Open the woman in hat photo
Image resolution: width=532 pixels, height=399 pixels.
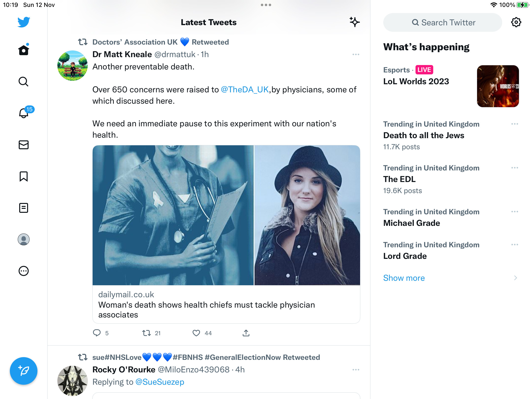point(307,215)
